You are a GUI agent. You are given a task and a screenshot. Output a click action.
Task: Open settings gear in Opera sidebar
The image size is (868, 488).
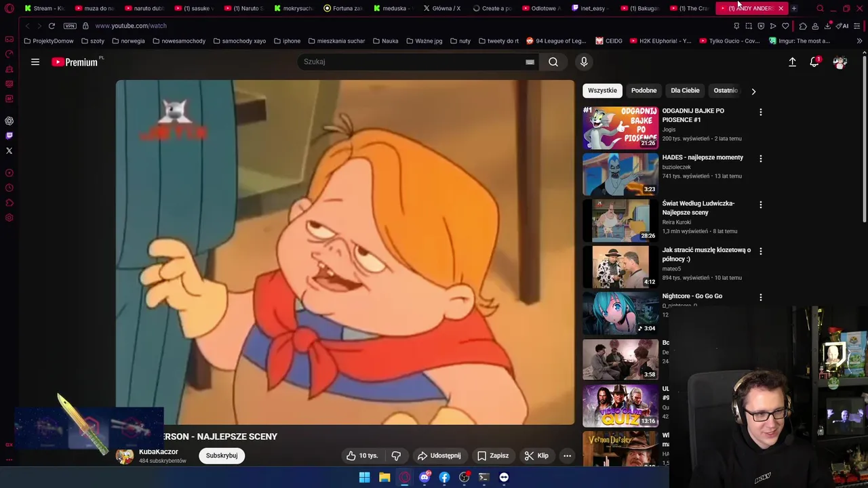tap(9, 218)
